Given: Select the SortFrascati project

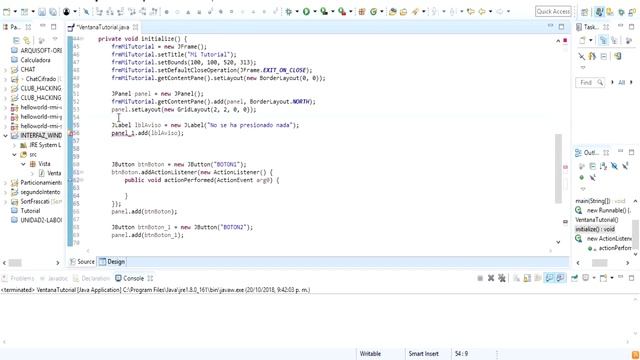Looking at the screenshot, I should pos(36,202).
